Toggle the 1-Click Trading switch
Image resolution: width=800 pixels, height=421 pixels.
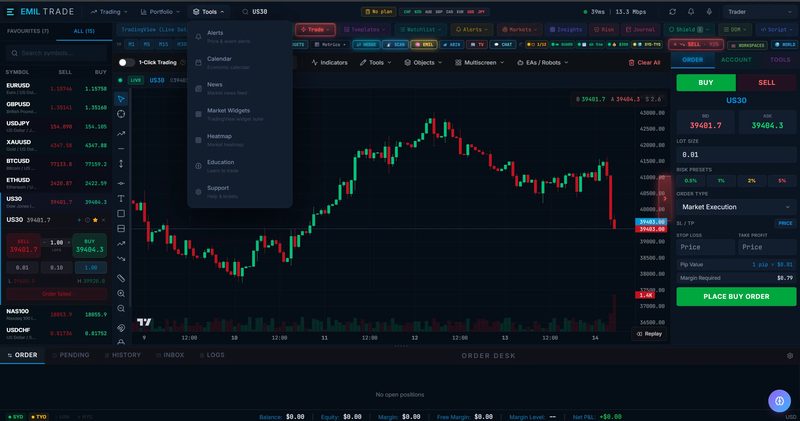tap(126, 62)
